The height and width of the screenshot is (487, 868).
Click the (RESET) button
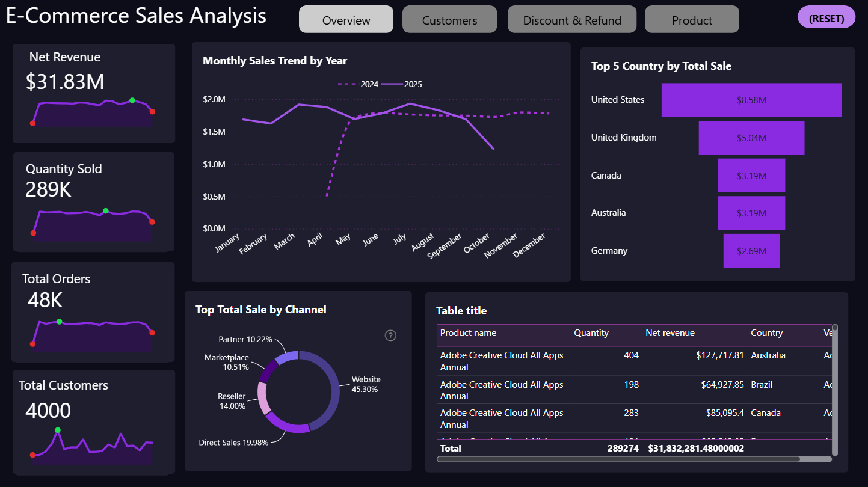[x=826, y=18]
